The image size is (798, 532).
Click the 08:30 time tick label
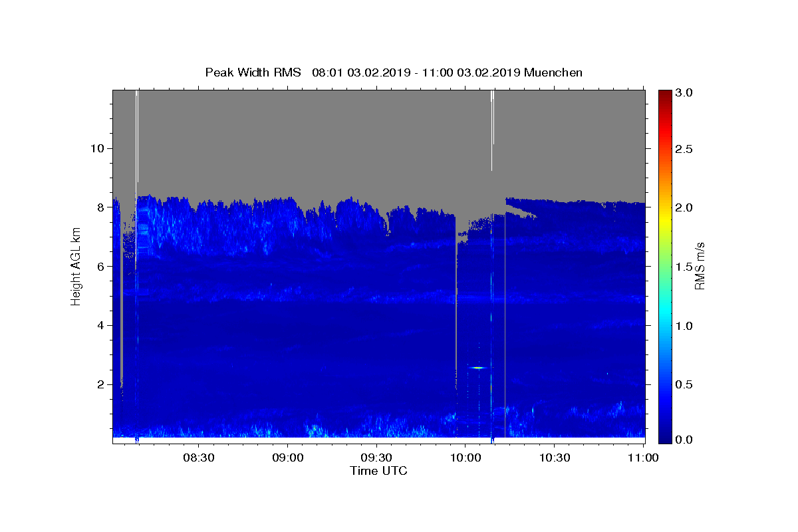point(199,458)
